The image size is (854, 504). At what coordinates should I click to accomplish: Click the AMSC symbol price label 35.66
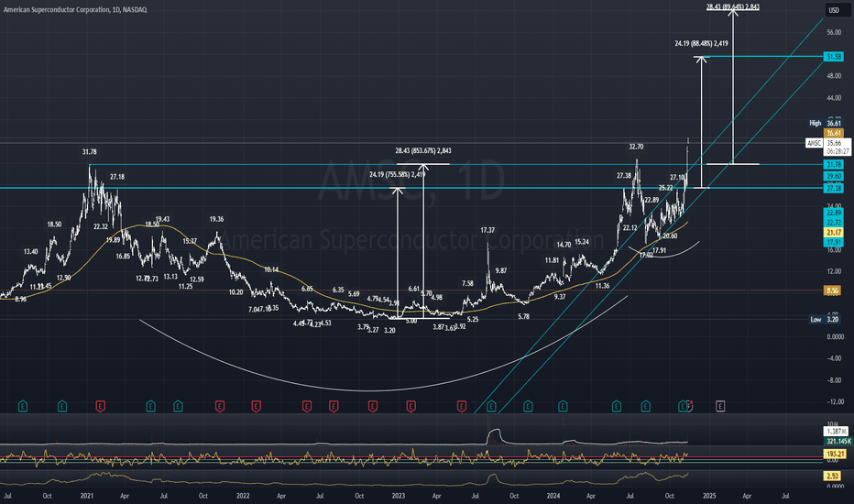click(x=833, y=143)
